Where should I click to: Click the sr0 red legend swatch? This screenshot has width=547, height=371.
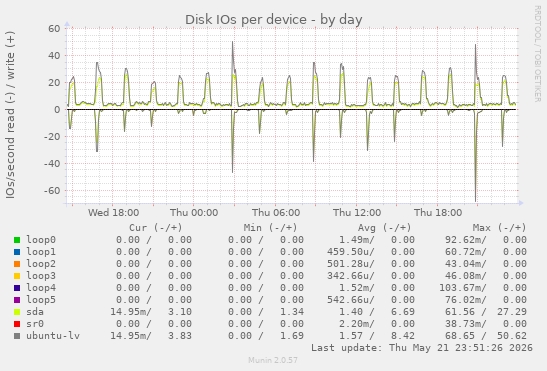click(x=17, y=324)
